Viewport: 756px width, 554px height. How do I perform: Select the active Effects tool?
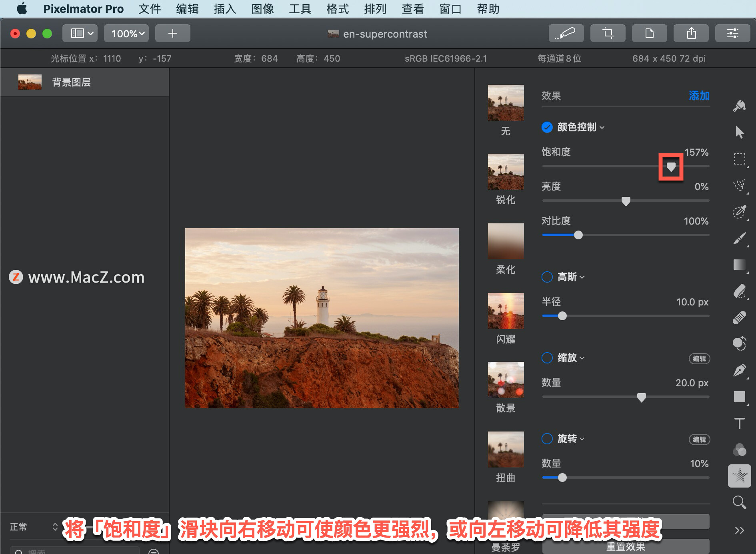pyautogui.click(x=739, y=476)
